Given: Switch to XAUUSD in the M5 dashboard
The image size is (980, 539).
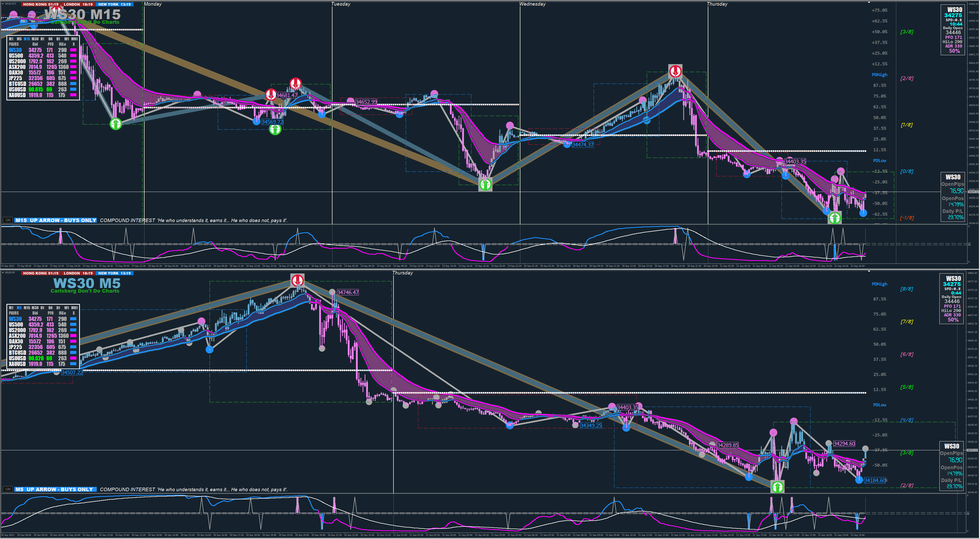Looking at the screenshot, I should click(x=17, y=364).
